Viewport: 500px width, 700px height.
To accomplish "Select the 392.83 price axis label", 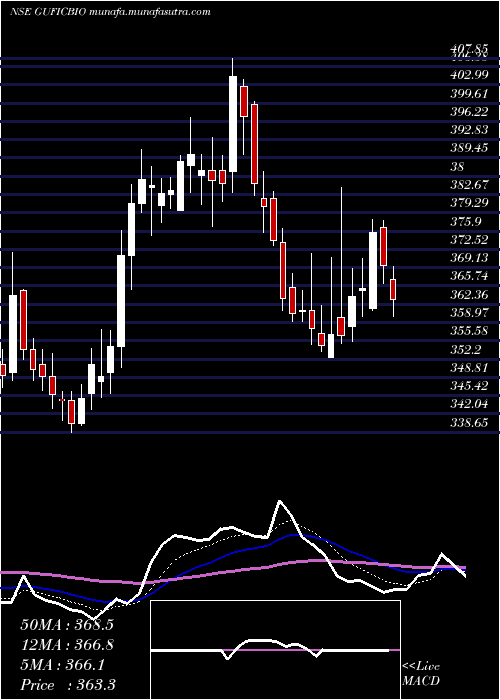I will pyautogui.click(x=470, y=130).
